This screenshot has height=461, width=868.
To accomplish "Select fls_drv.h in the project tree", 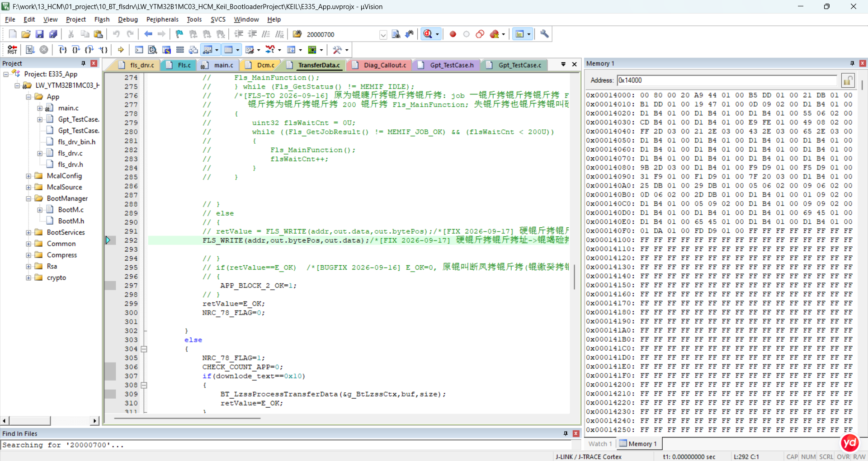I will [70, 165].
